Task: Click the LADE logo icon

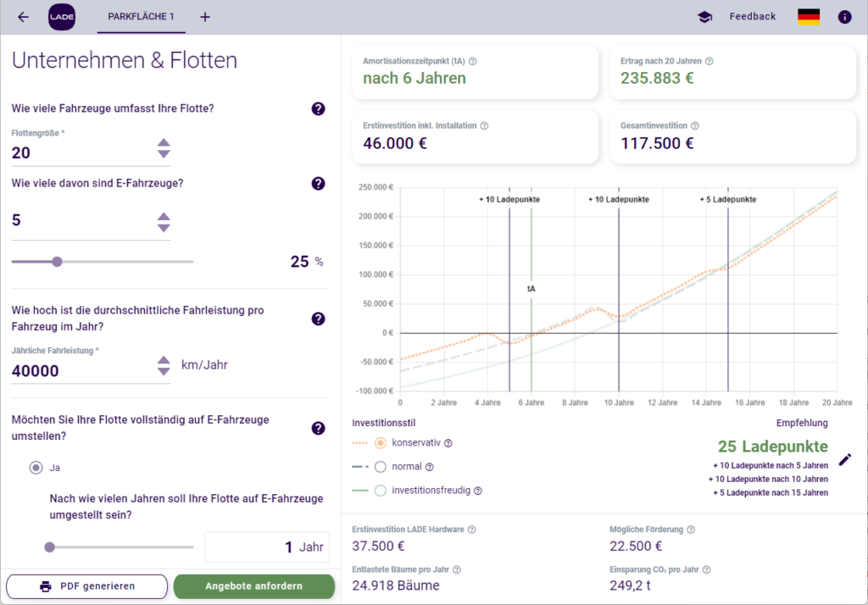Action: pyautogui.click(x=62, y=17)
